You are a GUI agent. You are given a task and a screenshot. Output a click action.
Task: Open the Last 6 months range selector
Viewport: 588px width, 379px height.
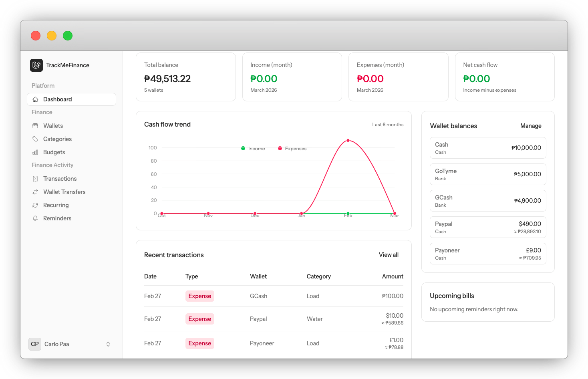click(x=387, y=125)
